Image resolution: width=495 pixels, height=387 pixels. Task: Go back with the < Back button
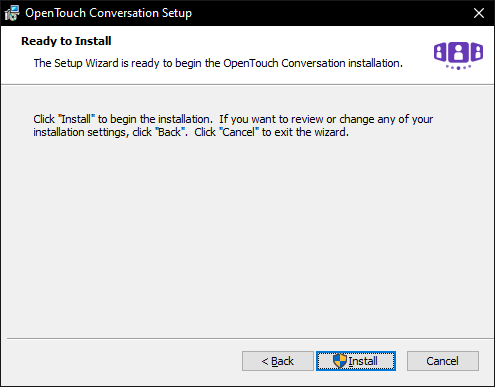[x=278, y=361]
